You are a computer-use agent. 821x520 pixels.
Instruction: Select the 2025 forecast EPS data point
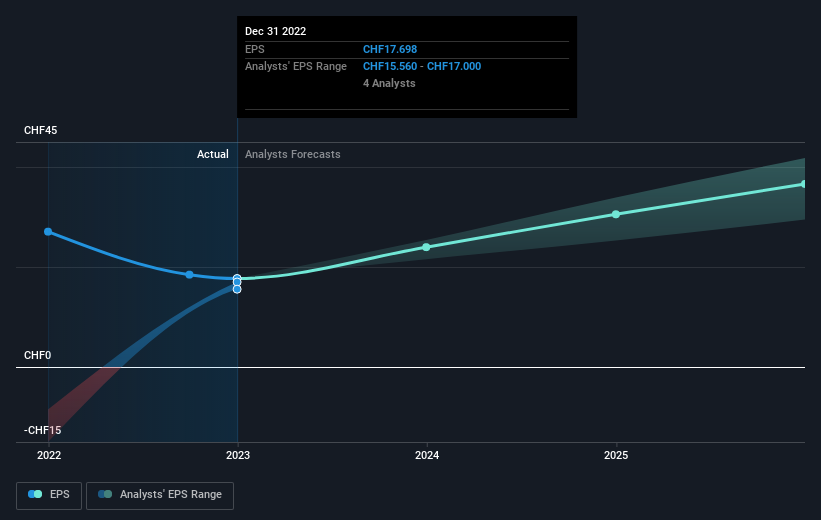[x=616, y=214]
